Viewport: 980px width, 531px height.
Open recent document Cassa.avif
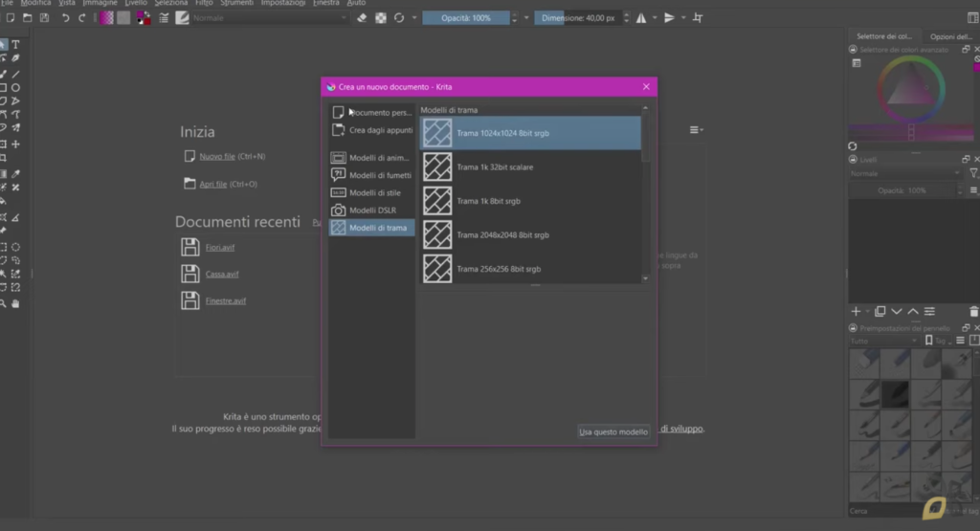coord(222,275)
